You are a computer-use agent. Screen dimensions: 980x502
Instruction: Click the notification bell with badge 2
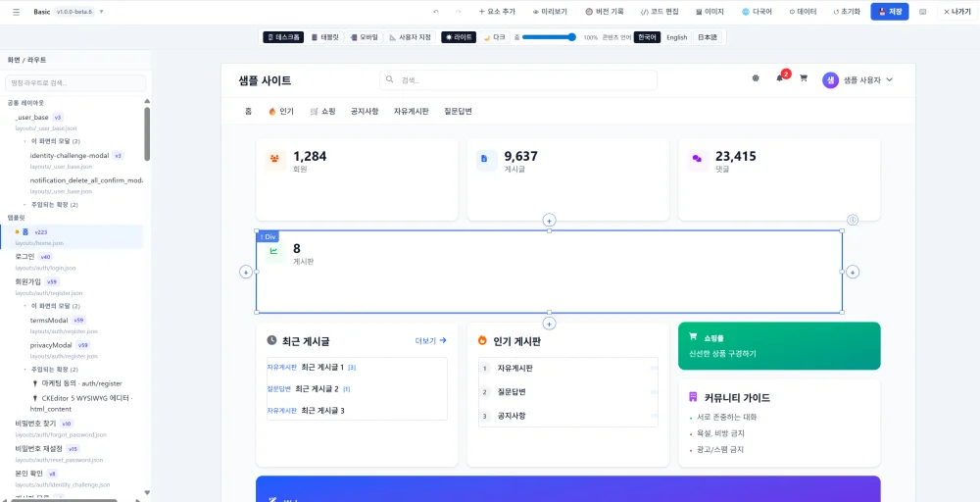point(779,78)
